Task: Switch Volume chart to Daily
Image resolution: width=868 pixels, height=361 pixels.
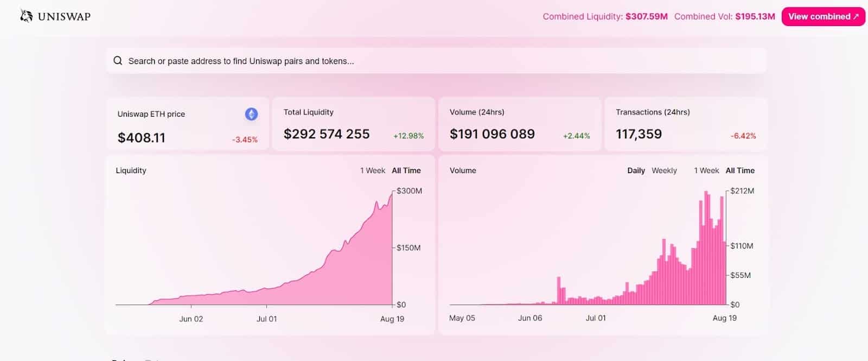Action: coord(636,170)
